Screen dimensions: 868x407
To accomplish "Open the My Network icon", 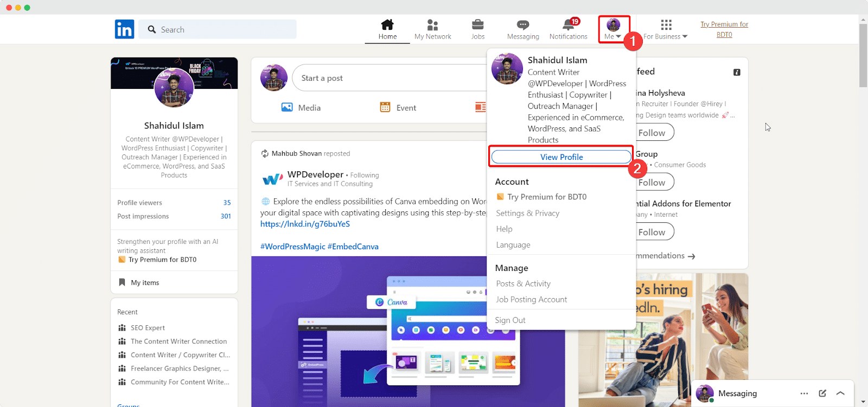I will click(x=432, y=25).
